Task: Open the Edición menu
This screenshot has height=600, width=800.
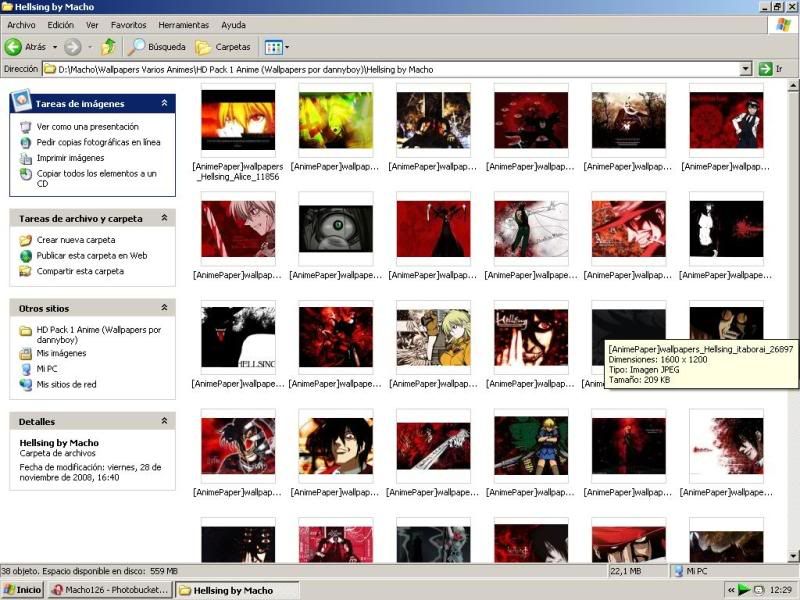Action: point(61,25)
